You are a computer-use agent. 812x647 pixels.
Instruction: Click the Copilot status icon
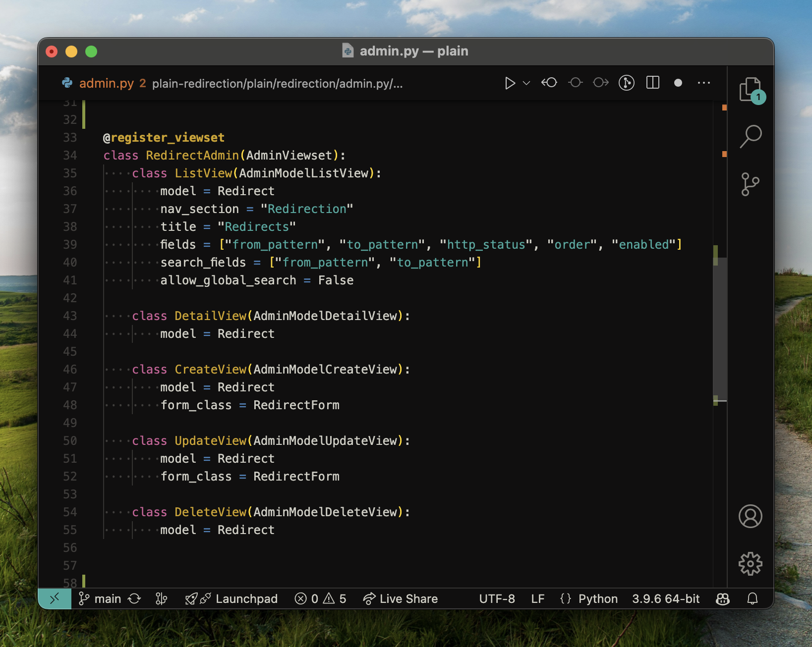(723, 599)
